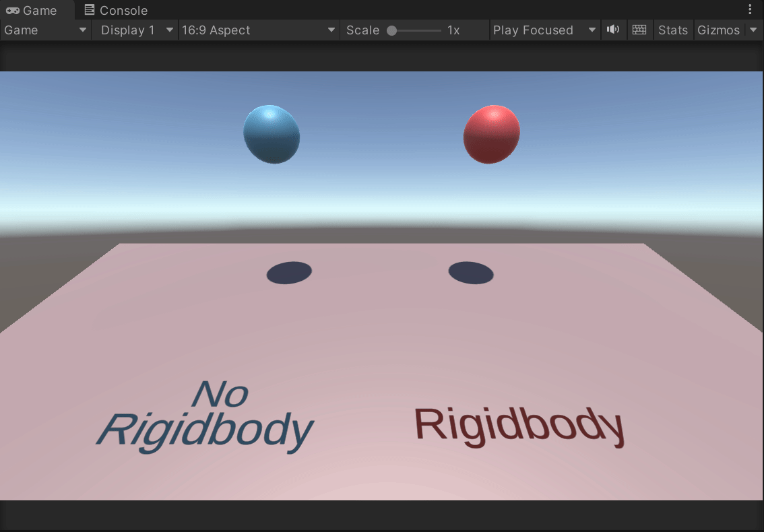Click the gamepad icon on the Game tab

click(12, 10)
